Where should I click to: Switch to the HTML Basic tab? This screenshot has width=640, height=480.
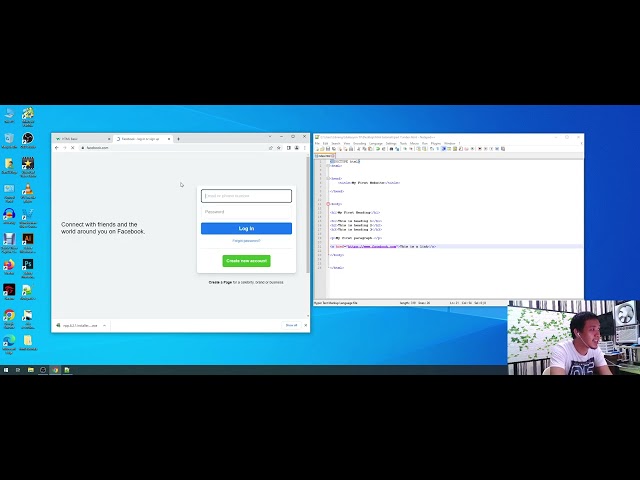(x=82, y=139)
